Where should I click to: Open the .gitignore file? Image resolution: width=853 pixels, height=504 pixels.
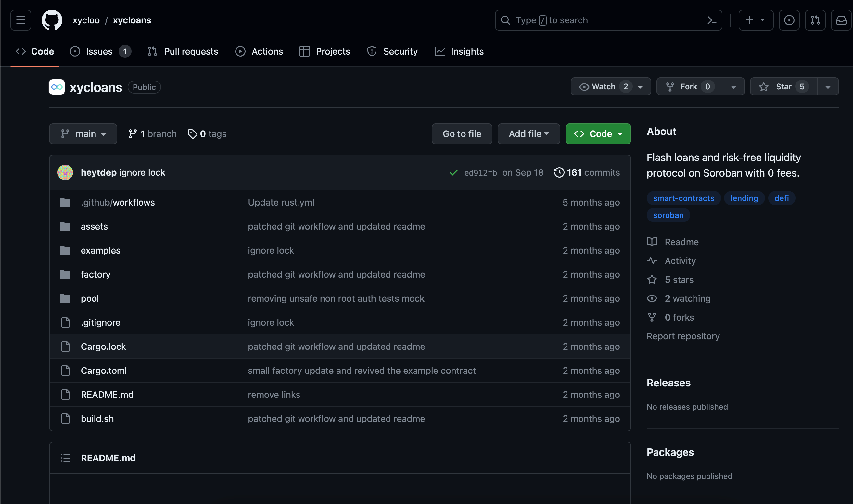(x=101, y=322)
